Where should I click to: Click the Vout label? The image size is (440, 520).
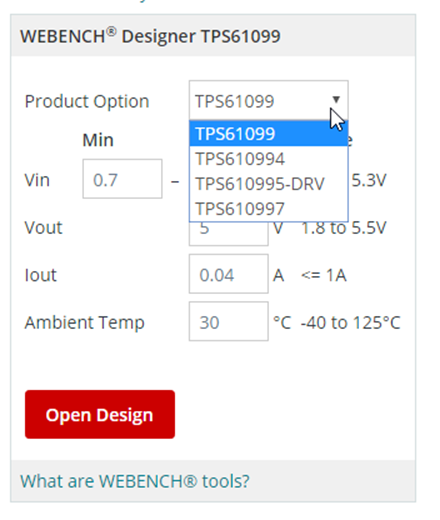coord(43,228)
